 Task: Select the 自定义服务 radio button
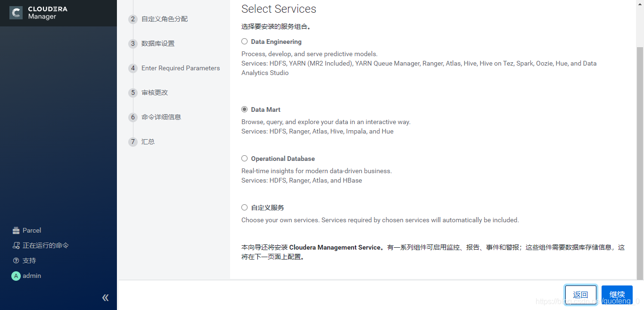point(244,207)
